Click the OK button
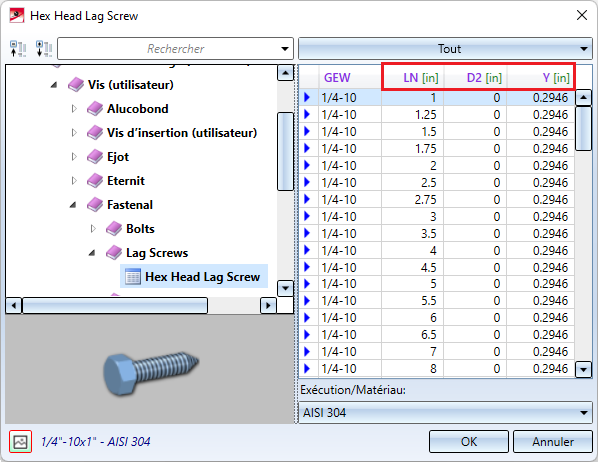598x462 pixels. (469, 442)
